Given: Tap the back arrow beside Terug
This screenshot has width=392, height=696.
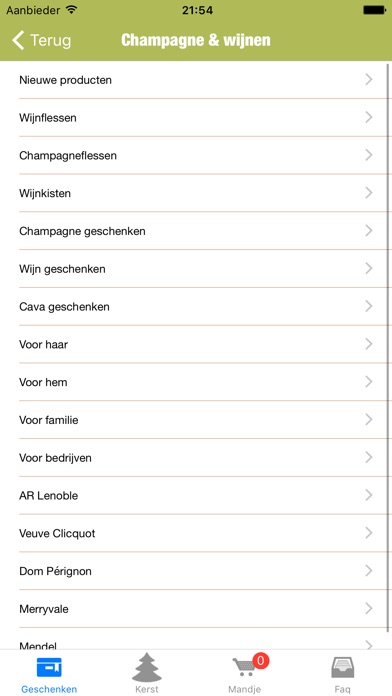Looking at the screenshot, I should [18, 40].
